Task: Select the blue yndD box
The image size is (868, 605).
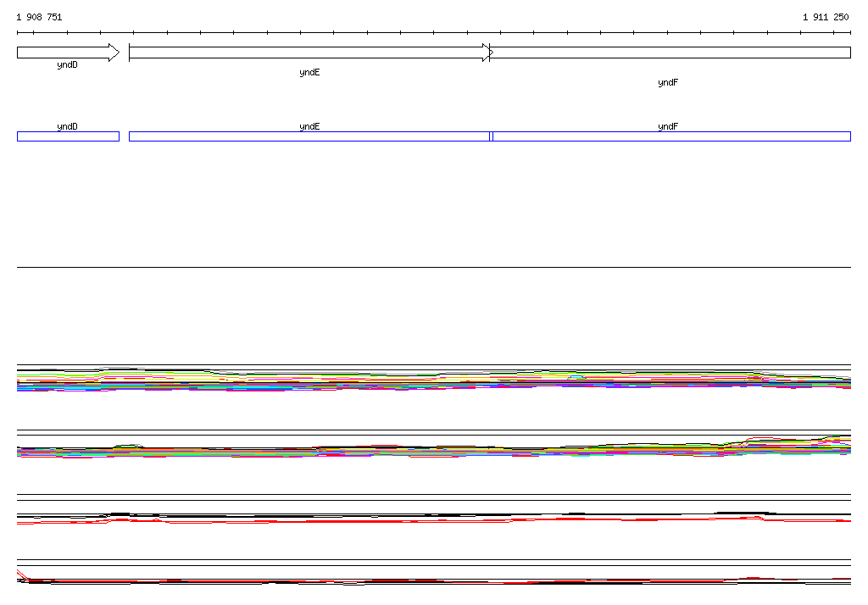Action: [x=68, y=136]
